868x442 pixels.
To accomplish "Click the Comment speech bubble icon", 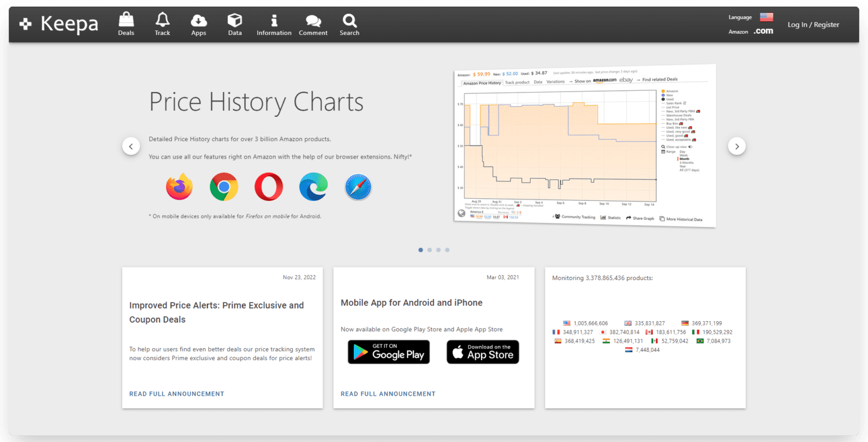I will (x=313, y=23).
